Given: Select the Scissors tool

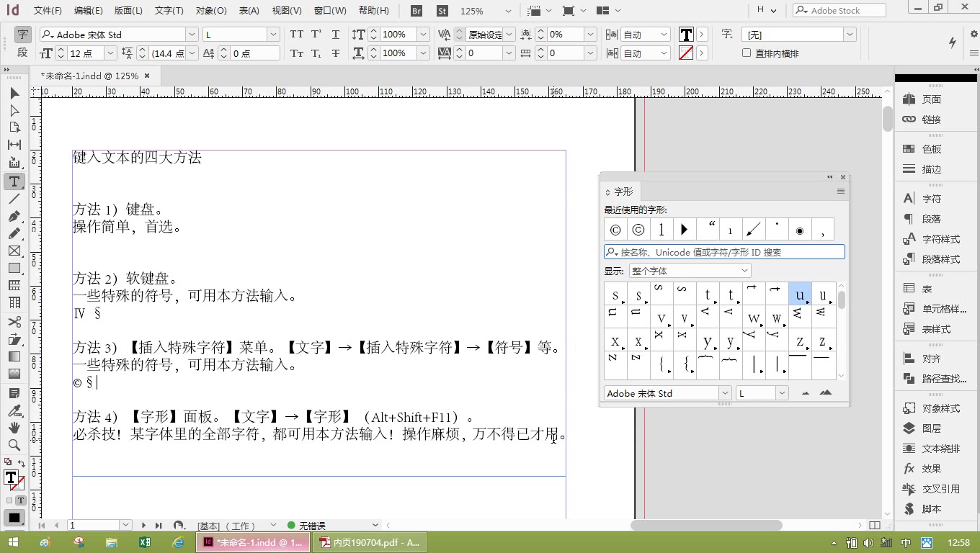Looking at the screenshot, I should click(14, 322).
